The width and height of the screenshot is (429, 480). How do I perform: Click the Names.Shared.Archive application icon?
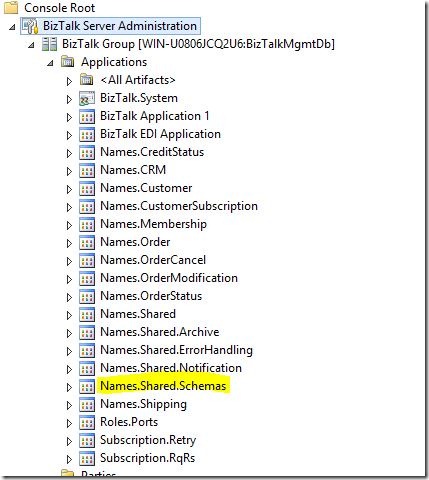click(x=87, y=333)
